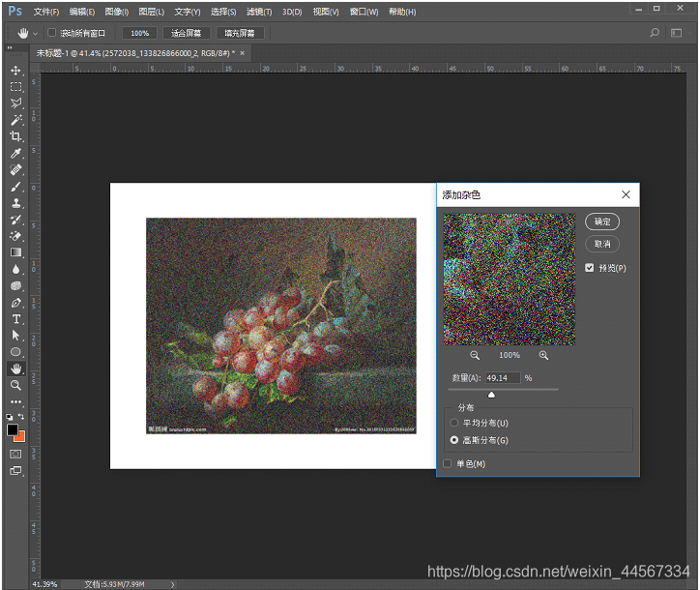Toggle the 预览(P) checkbox
This screenshot has height=590, width=700.
[x=589, y=268]
